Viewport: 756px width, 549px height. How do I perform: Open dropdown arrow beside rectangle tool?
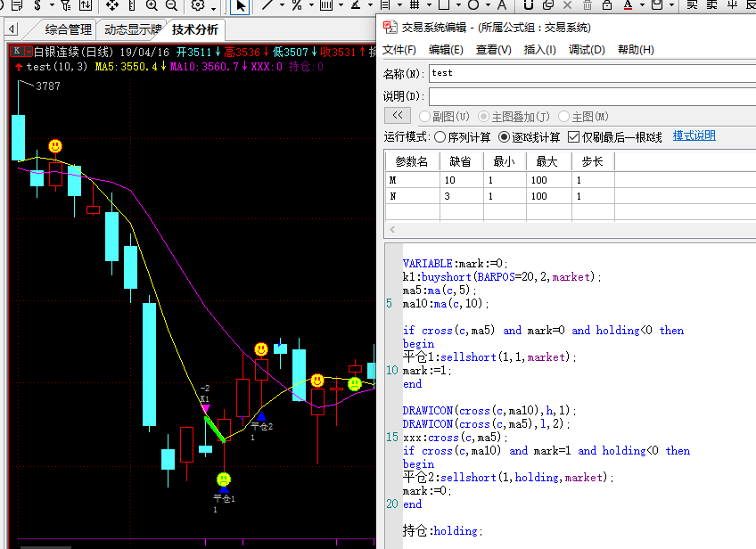tap(458, 5)
